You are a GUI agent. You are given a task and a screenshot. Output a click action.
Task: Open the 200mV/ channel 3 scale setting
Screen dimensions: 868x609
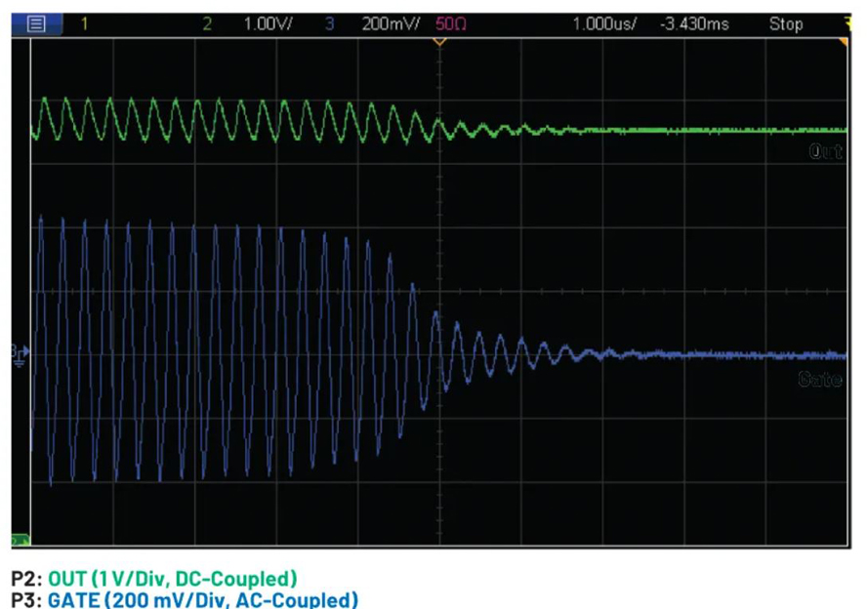tap(387, 23)
